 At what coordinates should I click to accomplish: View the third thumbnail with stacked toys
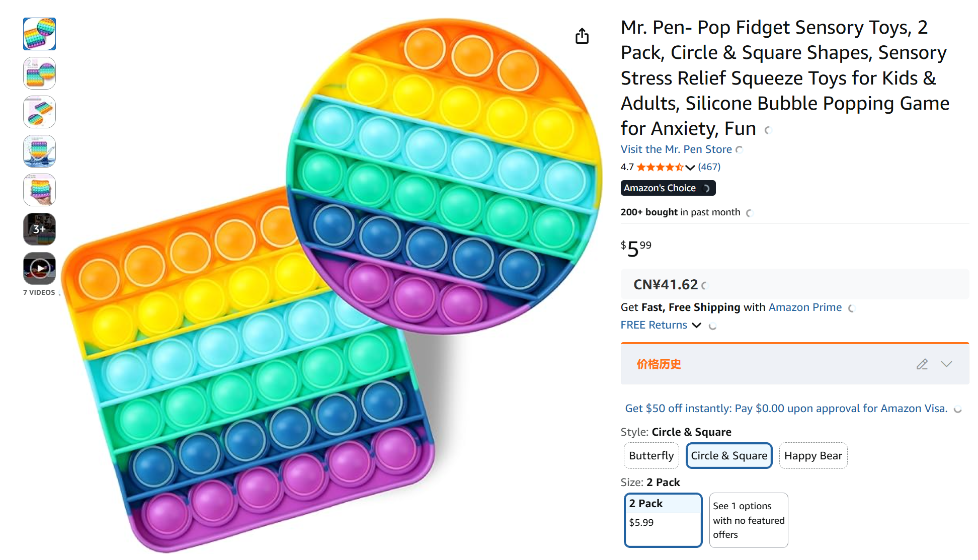click(x=39, y=112)
